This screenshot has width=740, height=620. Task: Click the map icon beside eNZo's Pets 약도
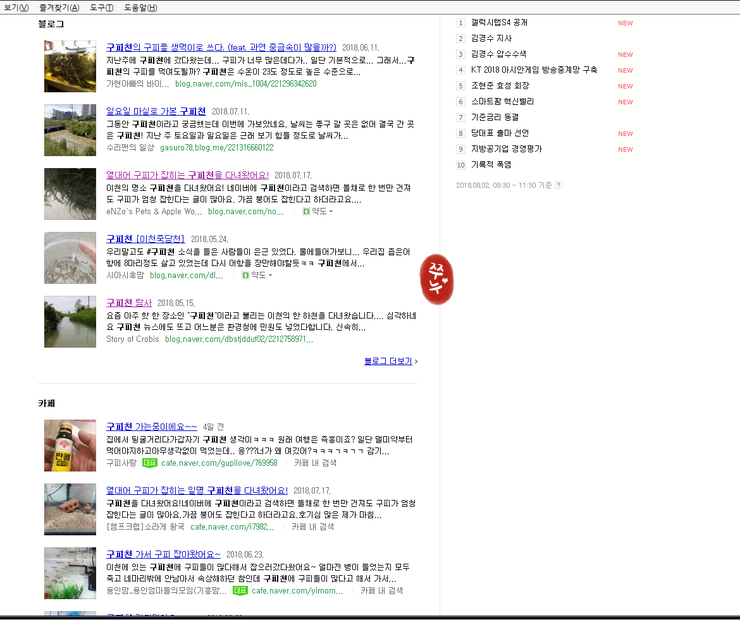tap(306, 211)
